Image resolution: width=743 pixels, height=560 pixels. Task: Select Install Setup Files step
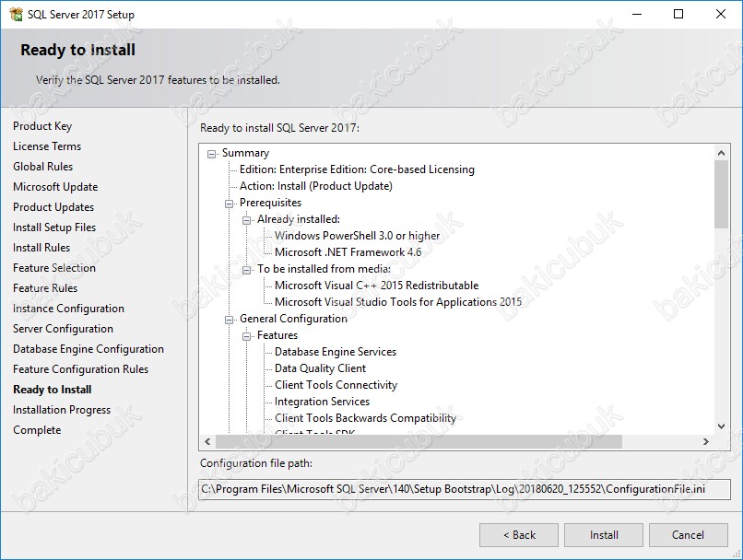(x=54, y=227)
